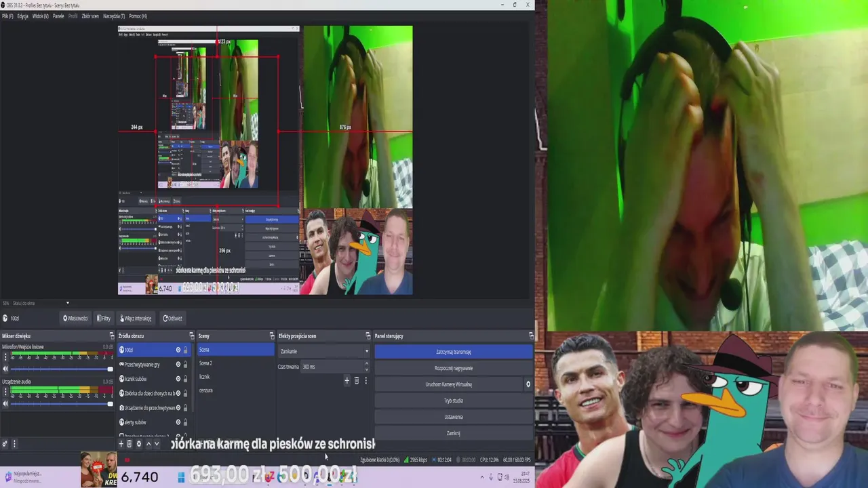Open the preview scale 'Skaluj do okna' dropdown
This screenshot has width=868, height=488.
(x=41, y=303)
